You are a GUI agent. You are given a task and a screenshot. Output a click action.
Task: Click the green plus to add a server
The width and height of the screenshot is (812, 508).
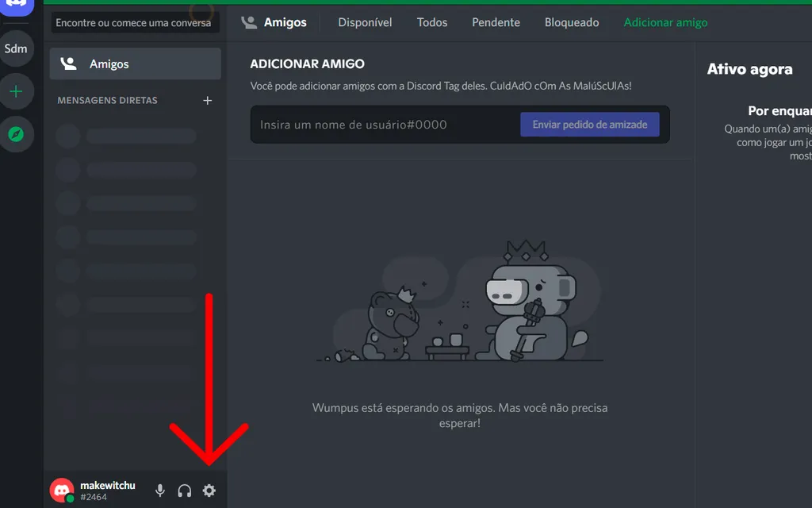[17, 91]
